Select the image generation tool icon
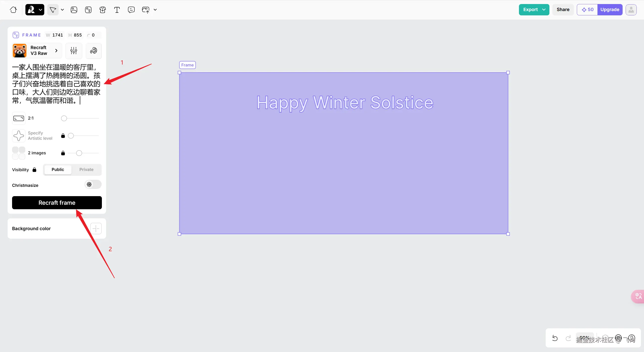Image resolution: width=644 pixels, height=352 pixels. (74, 10)
